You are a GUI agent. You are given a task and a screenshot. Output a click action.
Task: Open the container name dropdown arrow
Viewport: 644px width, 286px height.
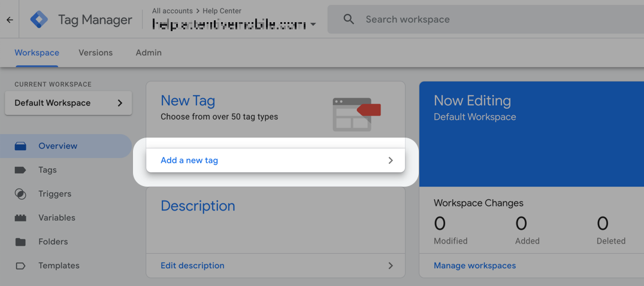click(x=313, y=25)
